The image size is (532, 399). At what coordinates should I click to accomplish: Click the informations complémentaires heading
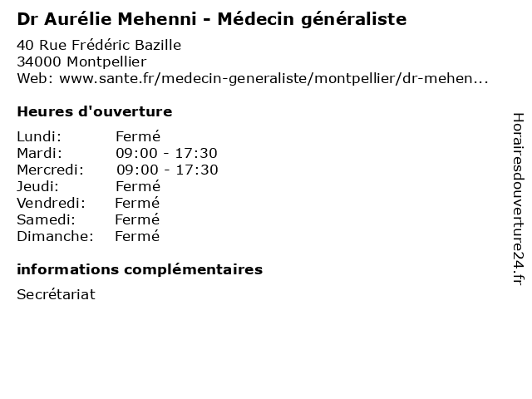[140, 269]
